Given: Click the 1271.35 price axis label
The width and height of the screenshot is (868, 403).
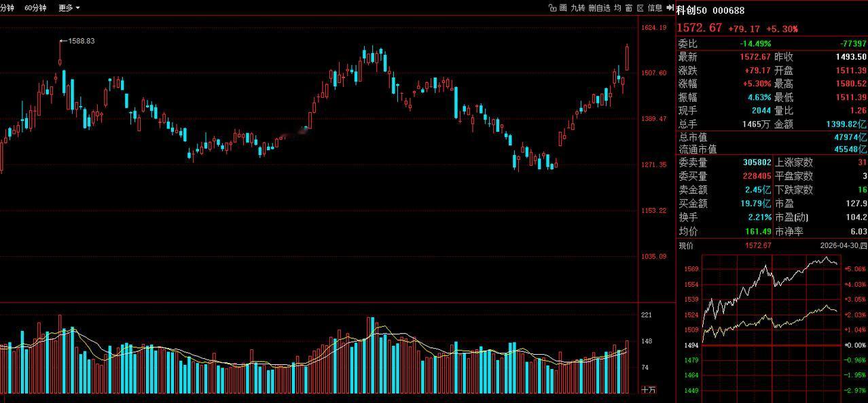Looking at the screenshot, I should click(653, 164).
